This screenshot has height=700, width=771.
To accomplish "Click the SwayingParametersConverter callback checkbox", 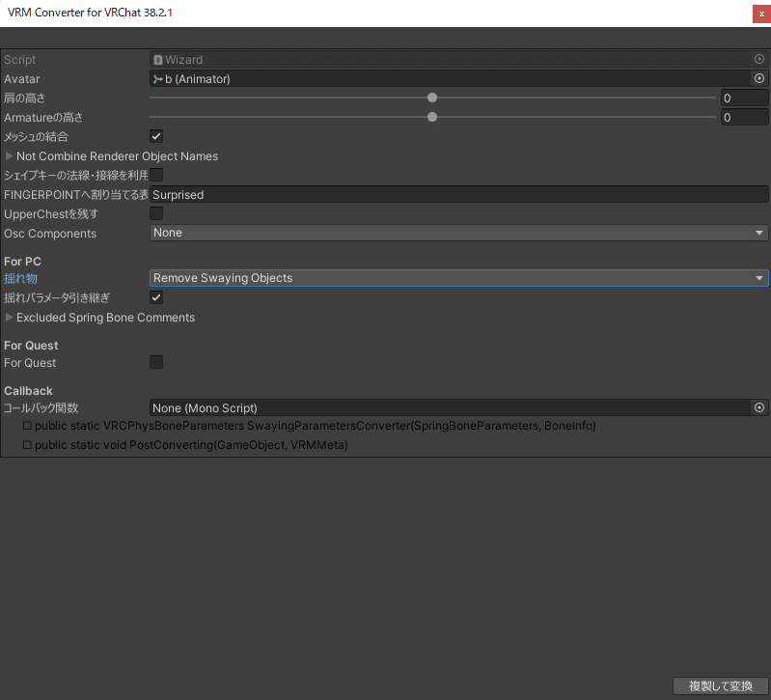I will click(27, 426).
